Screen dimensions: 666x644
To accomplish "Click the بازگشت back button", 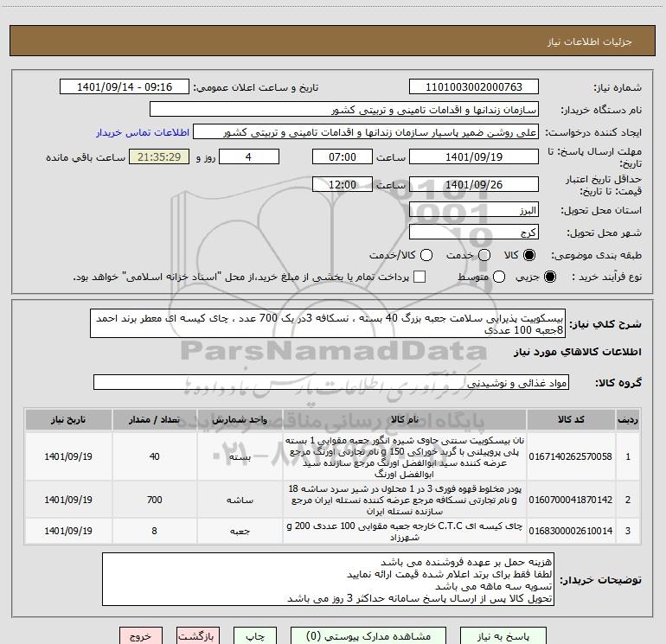I will [198, 636].
